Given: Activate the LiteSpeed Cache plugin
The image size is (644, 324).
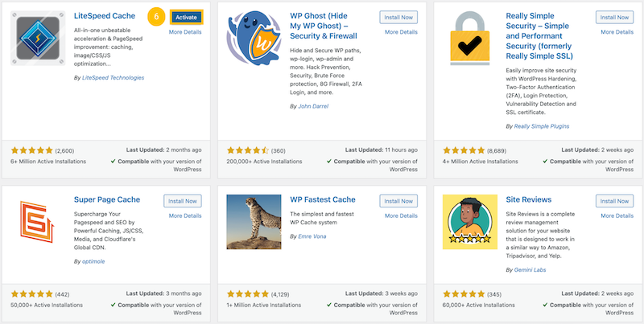Looking at the screenshot, I should click(x=186, y=16).
